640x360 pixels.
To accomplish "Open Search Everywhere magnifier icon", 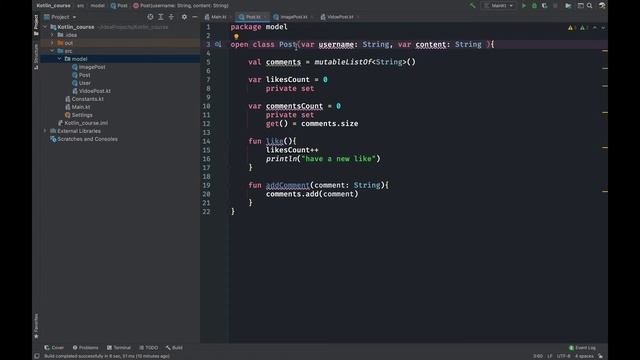I will tap(590, 6).
